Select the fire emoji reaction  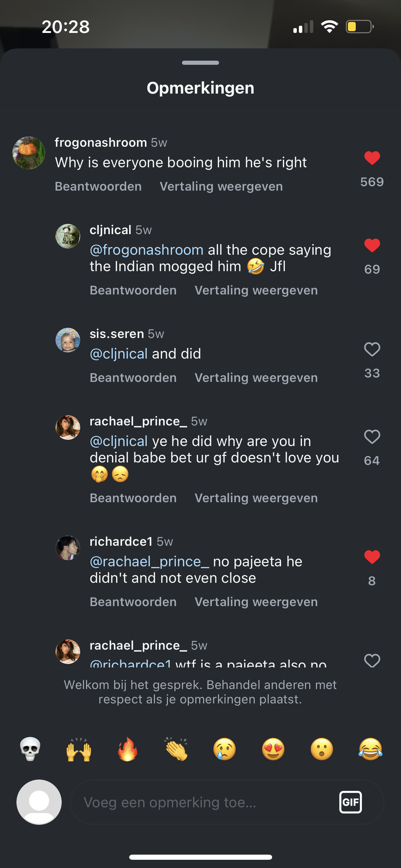coord(127,749)
